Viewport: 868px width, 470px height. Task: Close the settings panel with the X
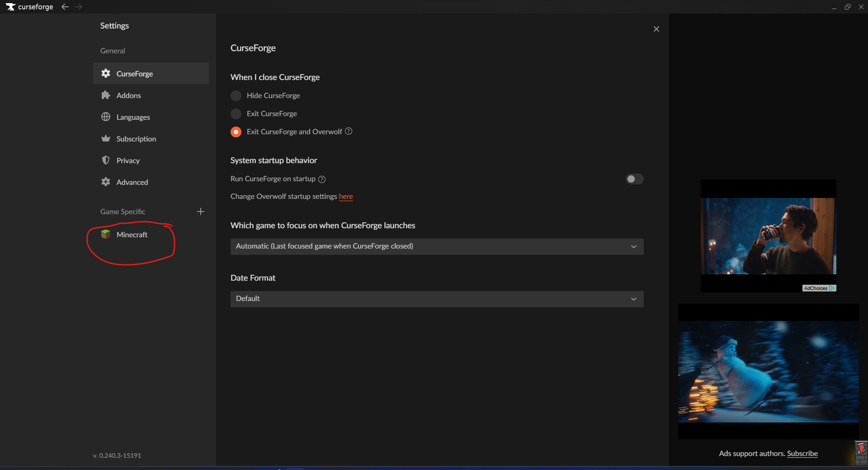coord(656,29)
